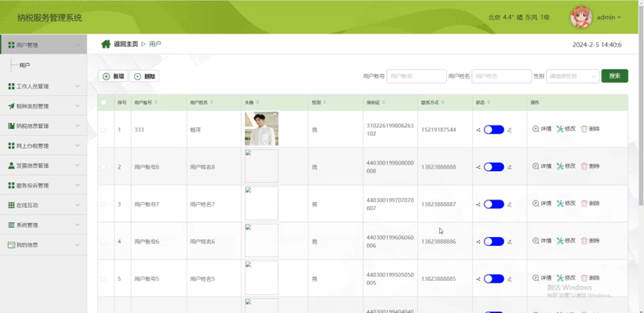Click the 纳税信息管理 sidebar icon
The height and width of the screenshot is (313, 644).
tap(11, 126)
